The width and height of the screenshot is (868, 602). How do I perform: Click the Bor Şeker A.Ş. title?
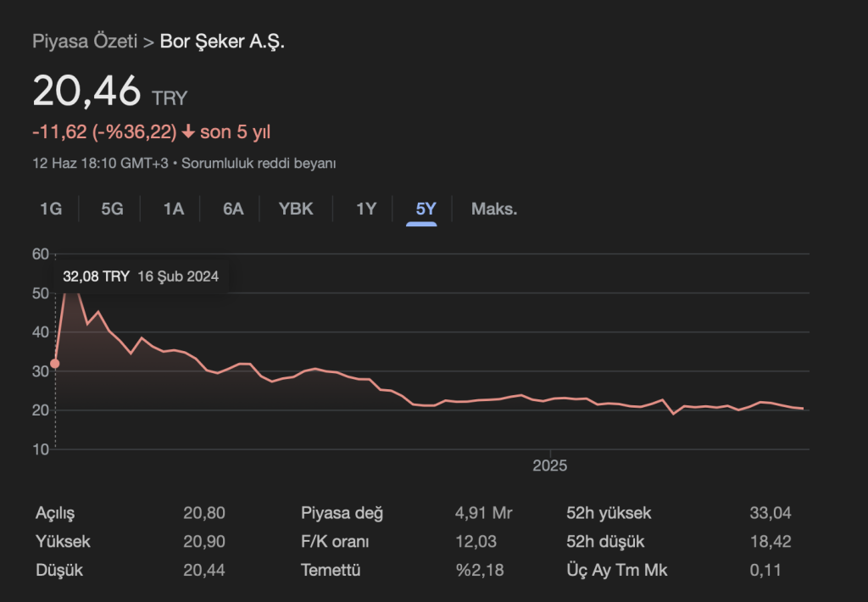223,42
